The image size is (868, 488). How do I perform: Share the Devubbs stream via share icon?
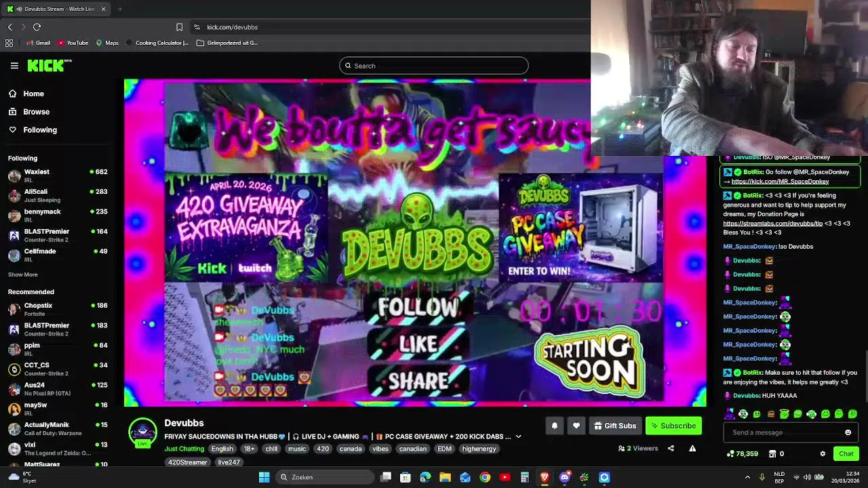(x=671, y=448)
